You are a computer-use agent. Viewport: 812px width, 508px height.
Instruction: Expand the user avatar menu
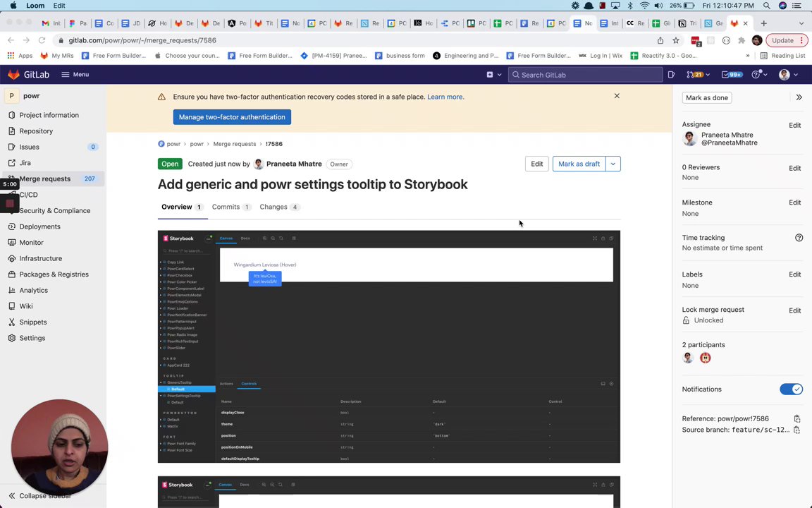(x=789, y=75)
